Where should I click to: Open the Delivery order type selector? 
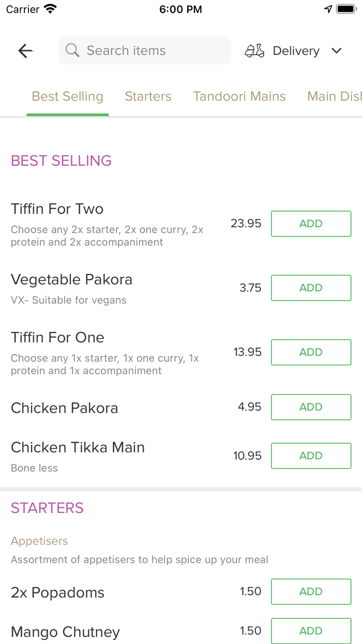coord(296,51)
